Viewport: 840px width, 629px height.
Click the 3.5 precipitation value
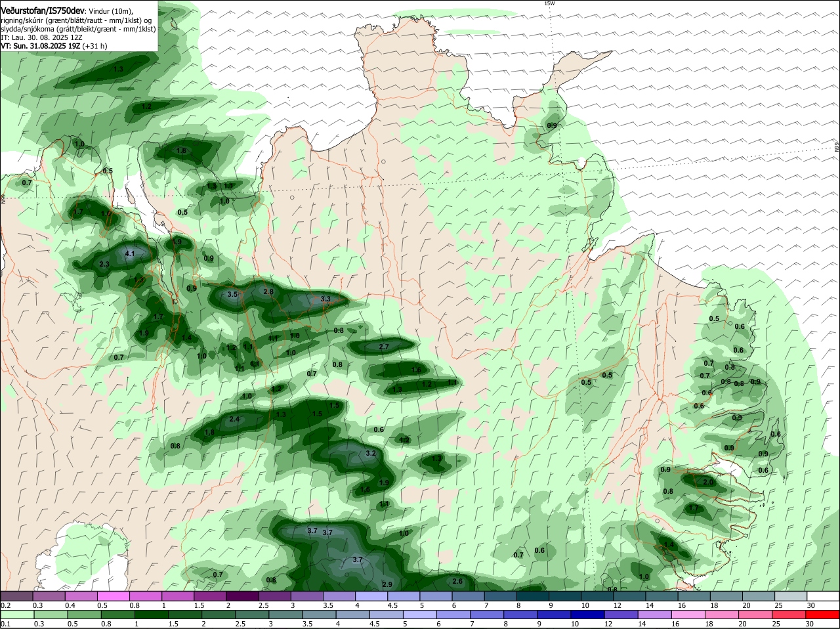[232, 294]
